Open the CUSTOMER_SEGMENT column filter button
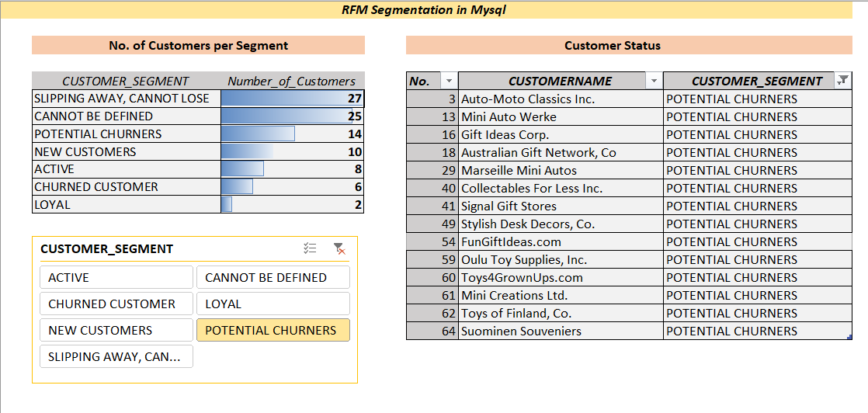Screen dimensions: 868x413 click(x=843, y=81)
